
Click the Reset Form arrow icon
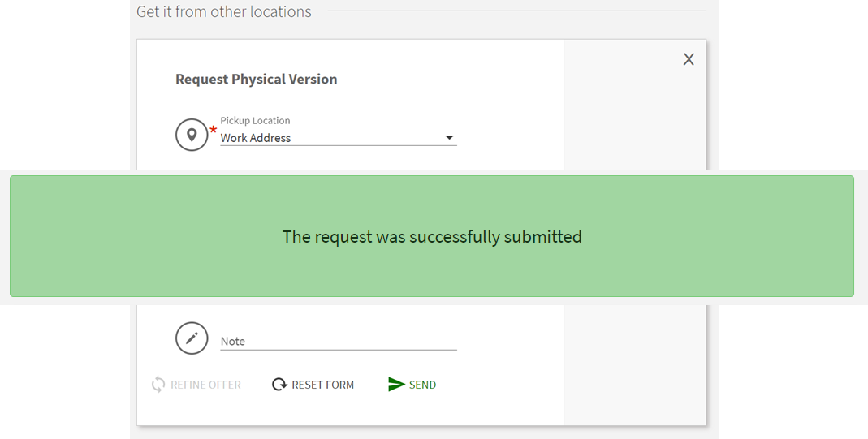coord(279,385)
